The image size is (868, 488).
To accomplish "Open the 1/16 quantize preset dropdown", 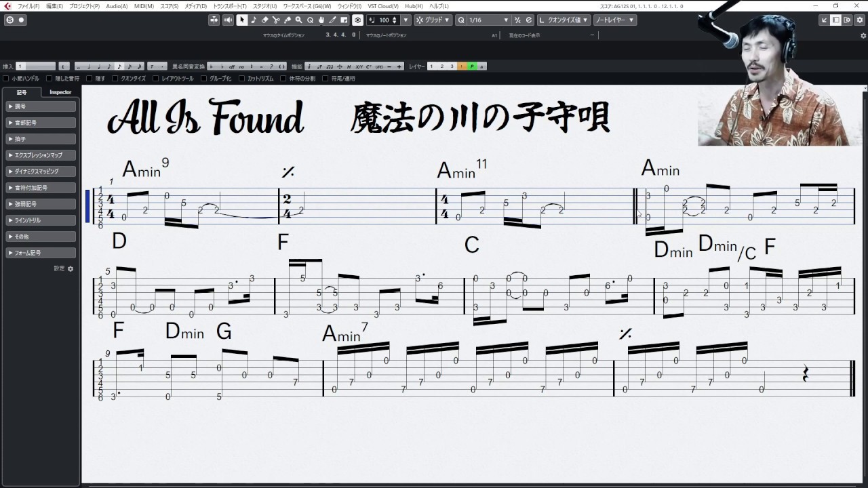I will click(490, 20).
